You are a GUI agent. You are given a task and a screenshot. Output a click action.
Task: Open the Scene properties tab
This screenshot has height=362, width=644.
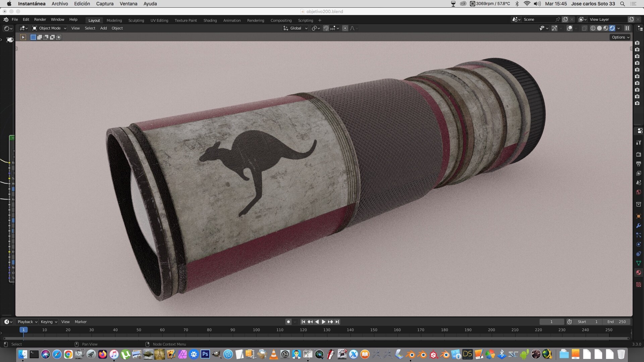(639, 183)
